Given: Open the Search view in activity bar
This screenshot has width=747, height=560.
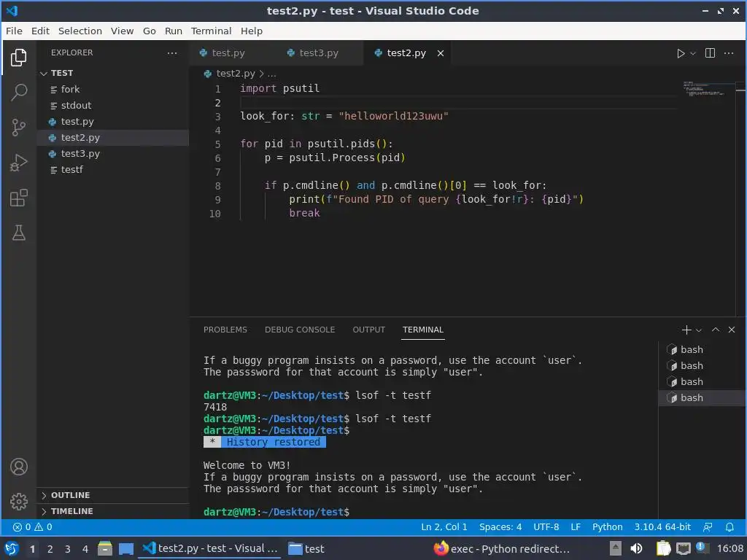Looking at the screenshot, I should point(18,93).
